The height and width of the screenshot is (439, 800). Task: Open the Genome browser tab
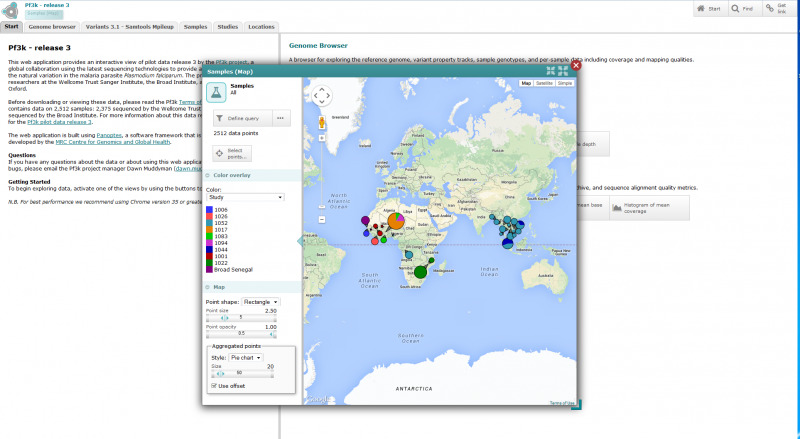pyautogui.click(x=52, y=27)
